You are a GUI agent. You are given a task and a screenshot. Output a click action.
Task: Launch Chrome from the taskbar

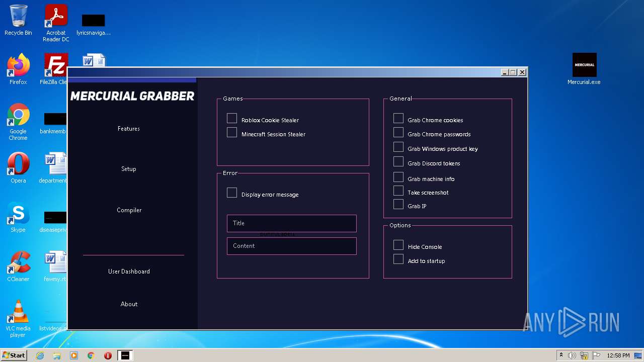tap(91, 355)
